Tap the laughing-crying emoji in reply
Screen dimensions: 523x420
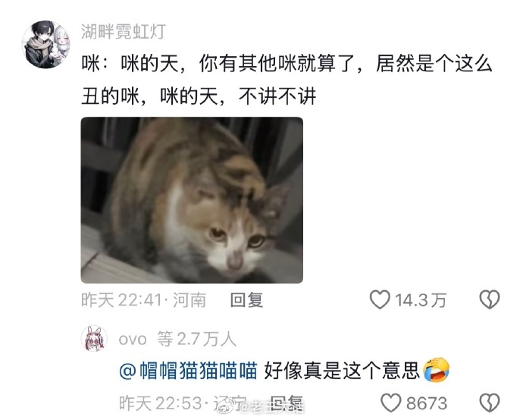(437, 370)
